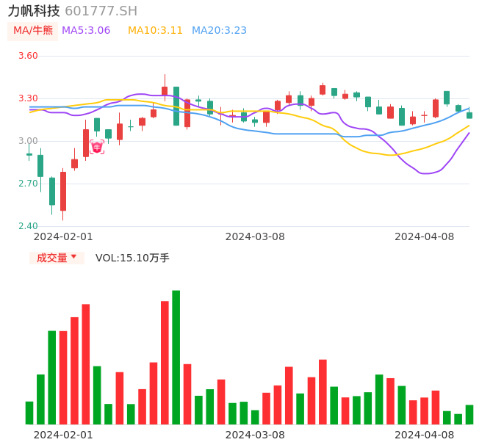Image resolution: width=504 pixels, height=445 pixels.
Task: Open the 成交量 indicator dropdown
Action: [57, 258]
